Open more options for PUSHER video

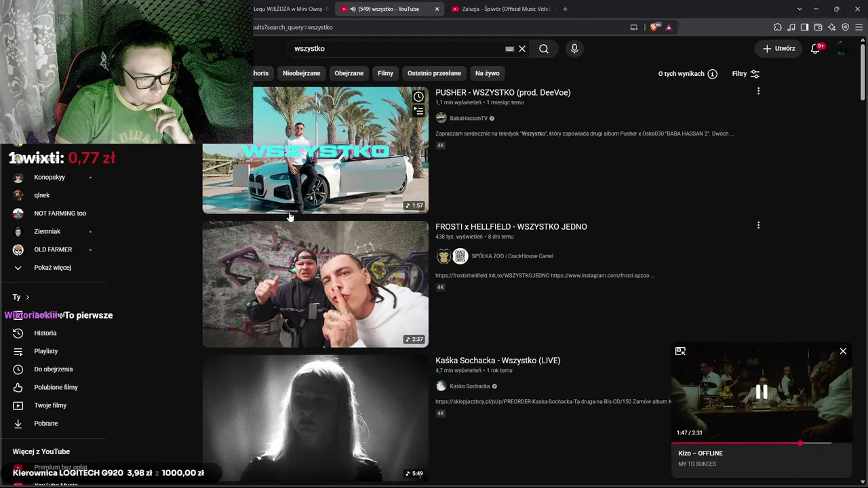point(758,91)
